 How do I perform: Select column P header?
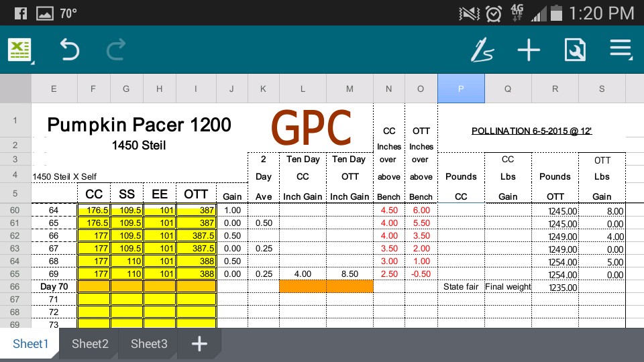point(461,88)
